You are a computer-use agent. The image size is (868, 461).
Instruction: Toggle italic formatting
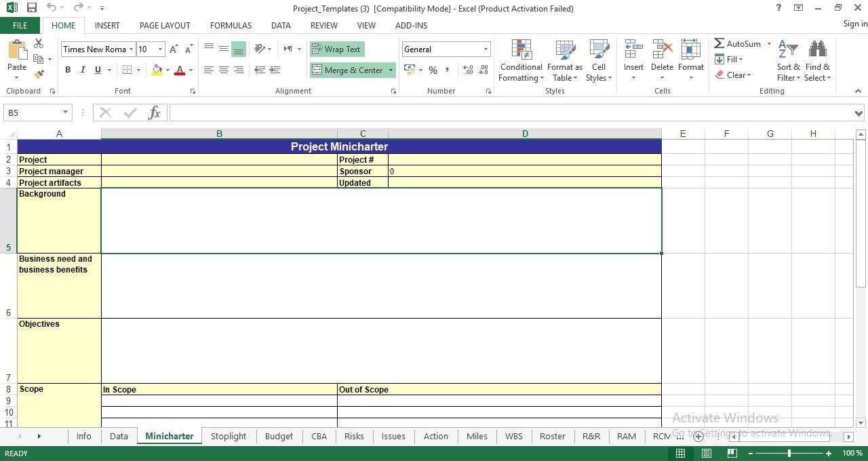pos(82,70)
